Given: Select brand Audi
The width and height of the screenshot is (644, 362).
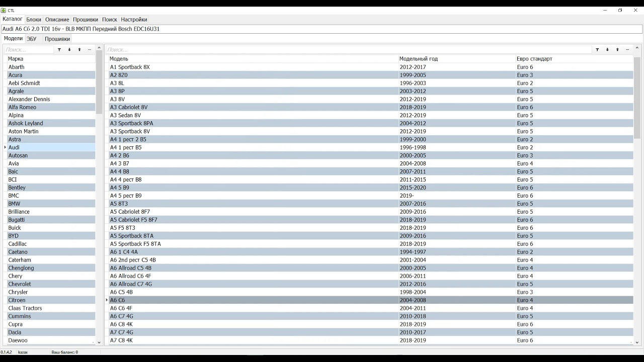Looking at the screenshot, I should coord(51,147).
